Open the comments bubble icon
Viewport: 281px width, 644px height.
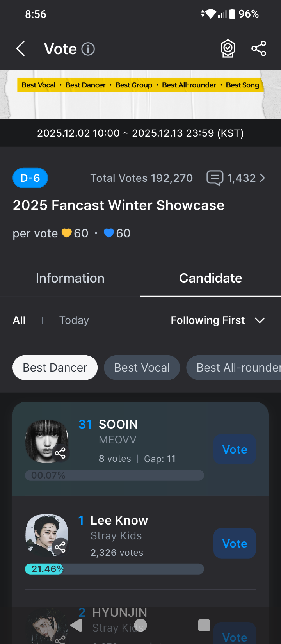point(215,178)
